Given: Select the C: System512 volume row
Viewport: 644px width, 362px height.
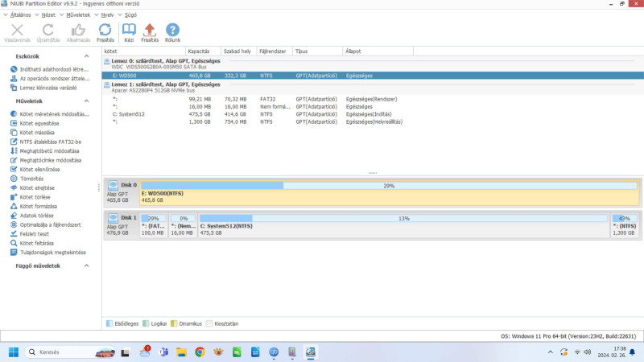Looking at the screenshot, I should [373, 114].
